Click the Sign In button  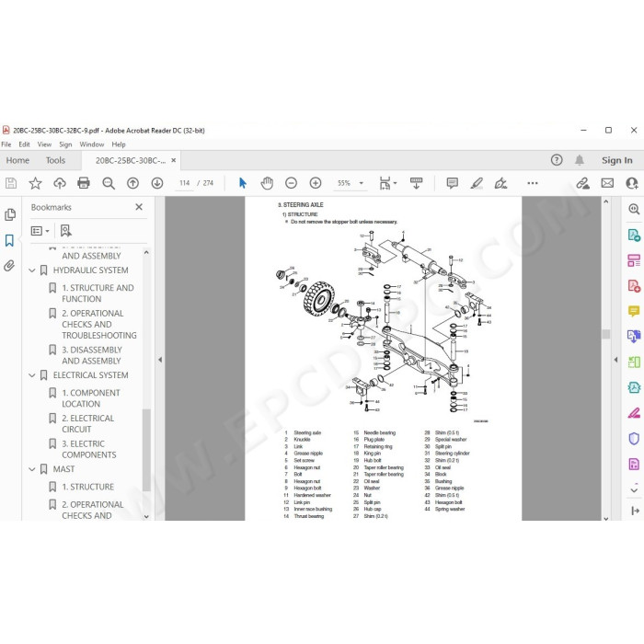[x=617, y=160]
